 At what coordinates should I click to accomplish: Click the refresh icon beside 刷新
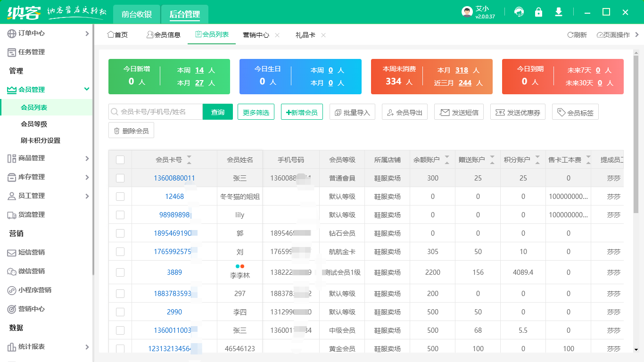click(x=570, y=35)
